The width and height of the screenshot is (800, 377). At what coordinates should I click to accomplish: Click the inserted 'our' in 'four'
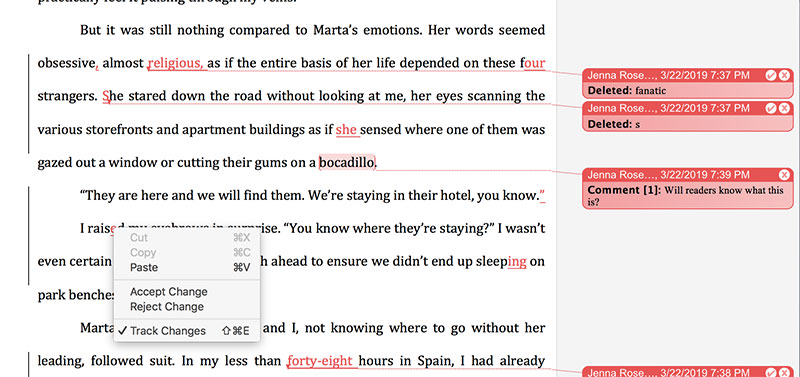pyautogui.click(x=535, y=63)
